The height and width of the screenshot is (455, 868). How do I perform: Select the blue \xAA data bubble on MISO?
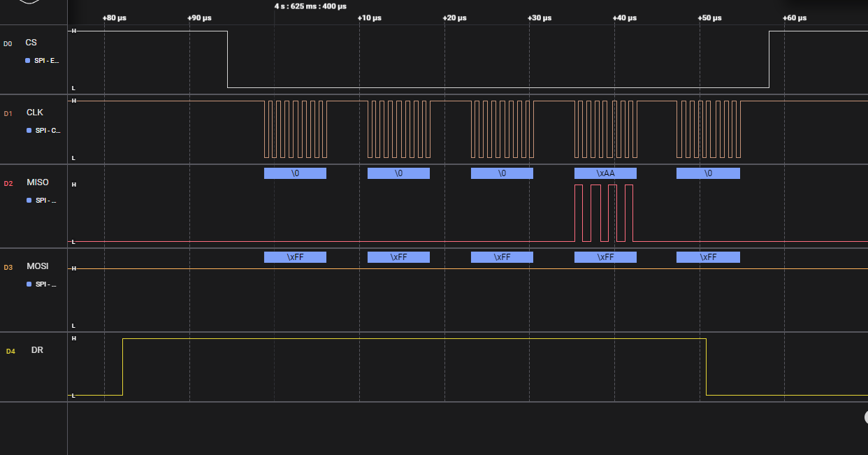[605, 173]
